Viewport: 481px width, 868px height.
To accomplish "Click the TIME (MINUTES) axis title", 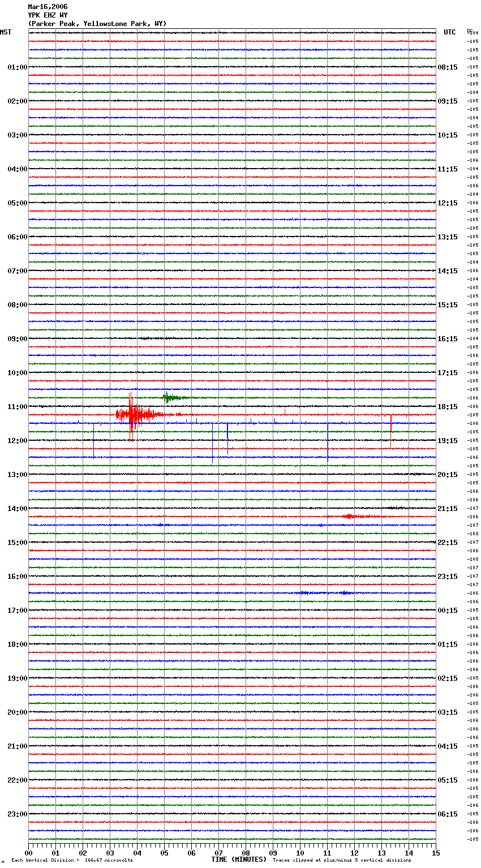I will tap(239, 860).
